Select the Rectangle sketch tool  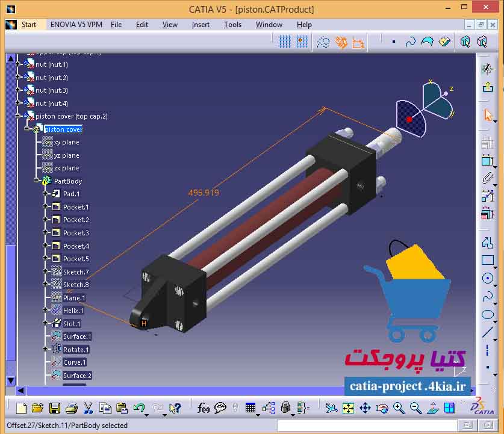click(x=487, y=260)
